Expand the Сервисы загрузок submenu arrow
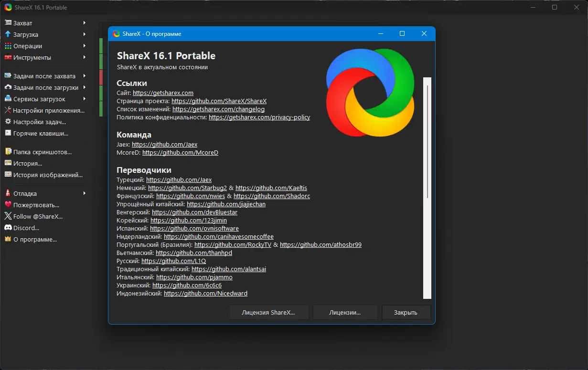Image resolution: width=588 pixels, height=370 pixels. coord(85,99)
